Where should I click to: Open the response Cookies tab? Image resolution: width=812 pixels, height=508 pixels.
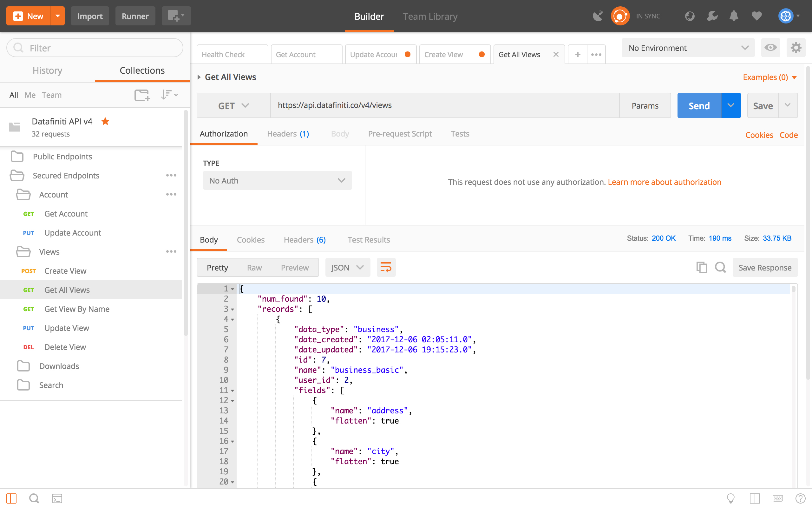(251, 239)
